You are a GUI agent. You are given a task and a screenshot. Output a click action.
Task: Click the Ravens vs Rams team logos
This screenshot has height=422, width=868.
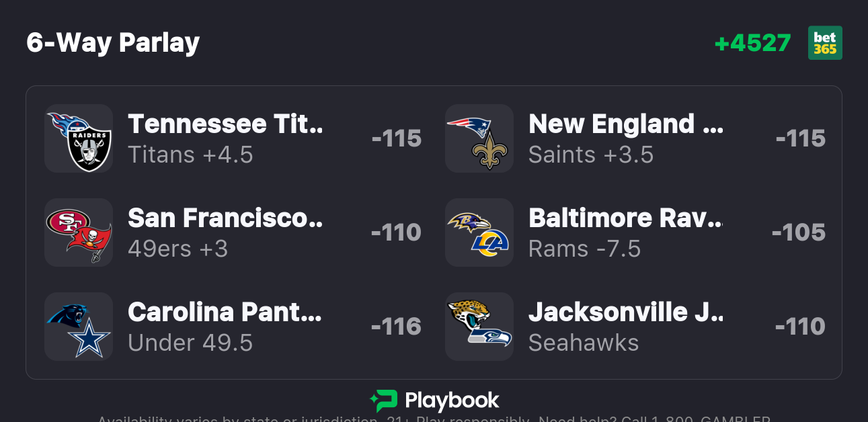point(479,233)
